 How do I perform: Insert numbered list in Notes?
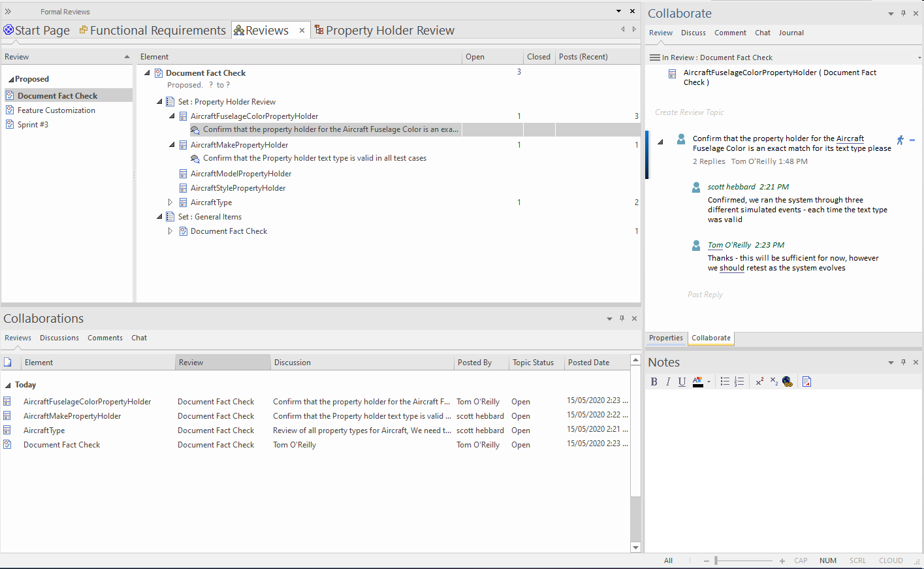coord(739,382)
